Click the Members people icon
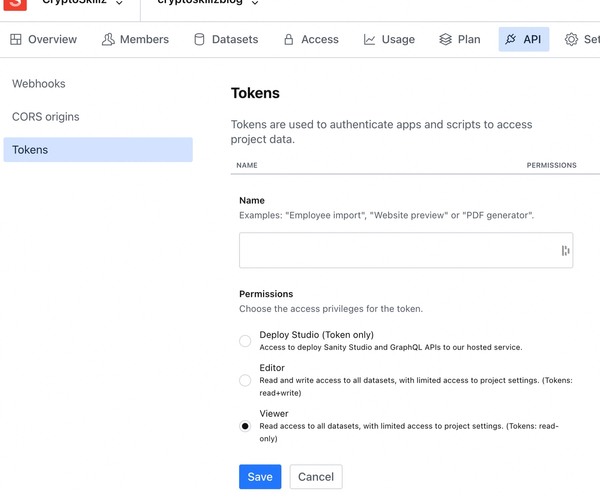Screen dimensions: 600x495 tap(108, 40)
